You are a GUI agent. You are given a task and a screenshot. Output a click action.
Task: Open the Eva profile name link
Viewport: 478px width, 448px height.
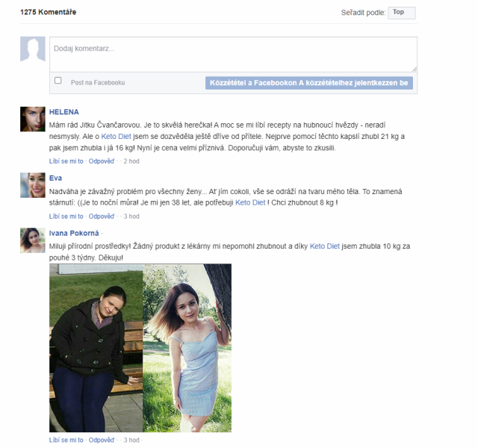click(x=55, y=178)
